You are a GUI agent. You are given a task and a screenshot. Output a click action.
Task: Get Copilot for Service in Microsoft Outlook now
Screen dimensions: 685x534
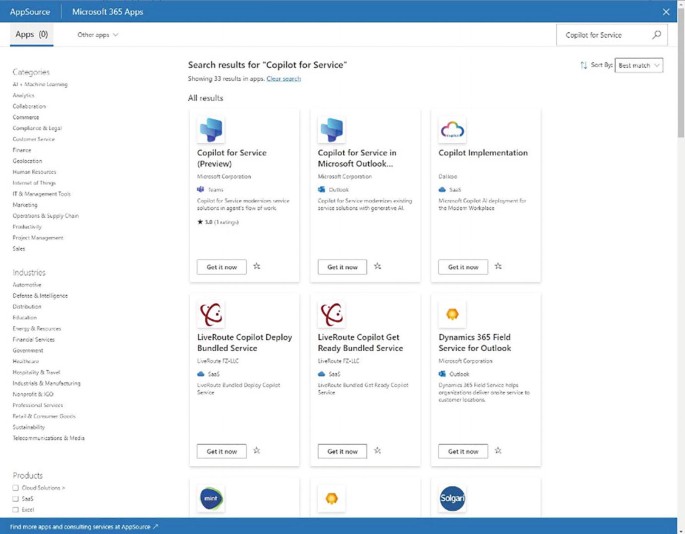[x=342, y=267]
